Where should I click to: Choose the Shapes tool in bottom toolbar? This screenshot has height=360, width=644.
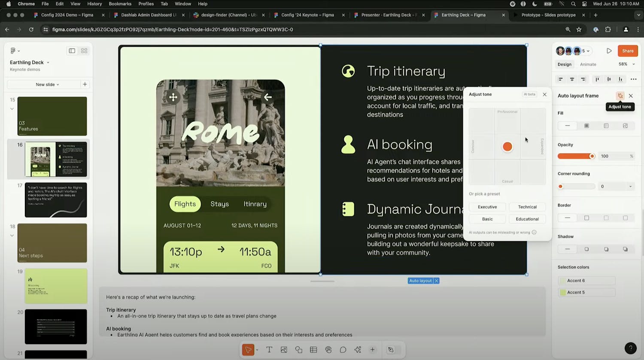(299, 350)
